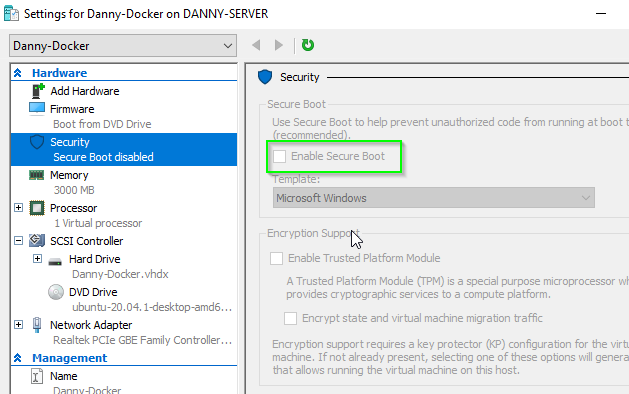Click the 'Danny-Docker.vhdx' file name
Screen dimensions: 629x394
pyautogui.click(x=120, y=274)
